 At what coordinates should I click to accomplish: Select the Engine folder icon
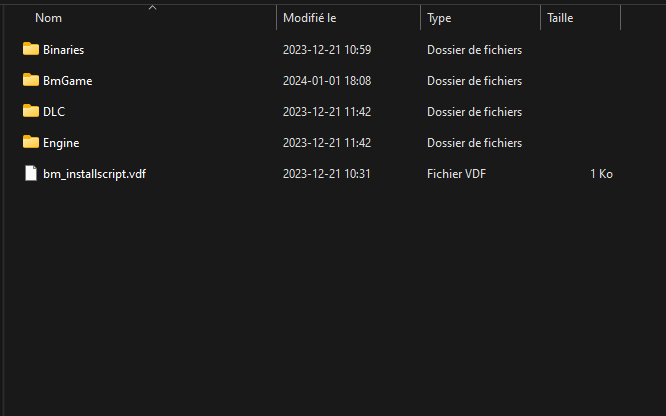click(30, 142)
